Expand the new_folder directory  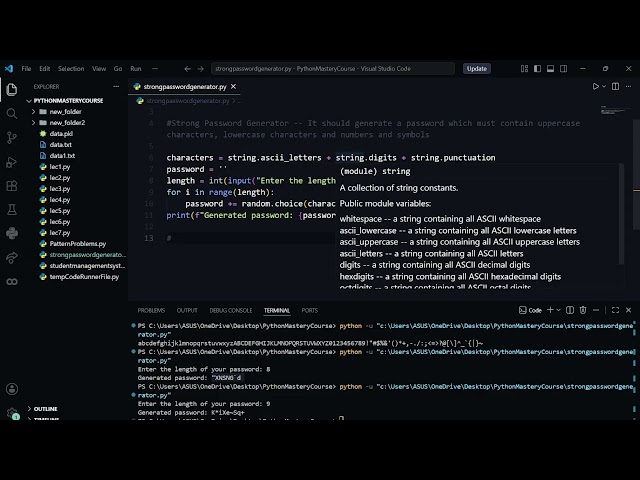click(x=65, y=111)
